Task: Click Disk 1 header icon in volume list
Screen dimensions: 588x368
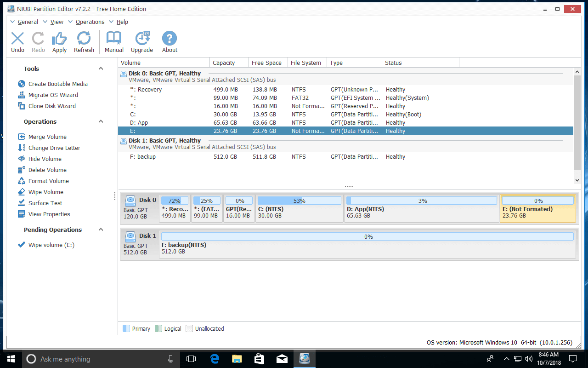Action: (x=124, y=141)
